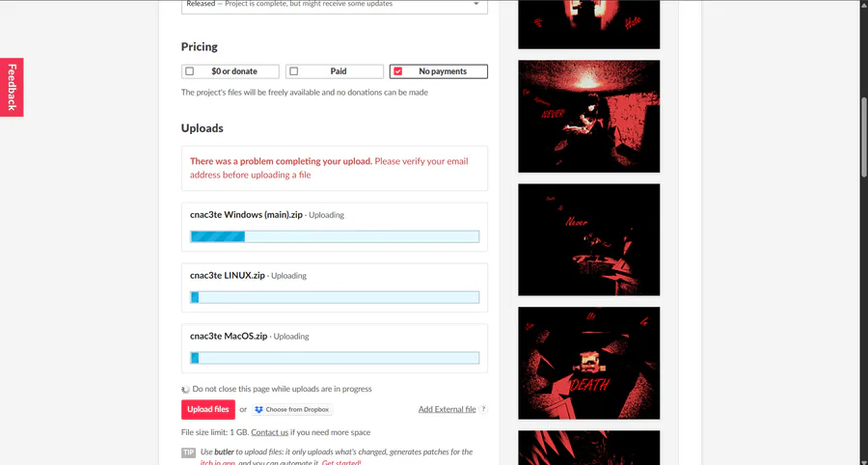Click the 'File size limit: 1 GB' text
Image resolution: width=868 pixels, height=465 pixels.
point(215,432)
